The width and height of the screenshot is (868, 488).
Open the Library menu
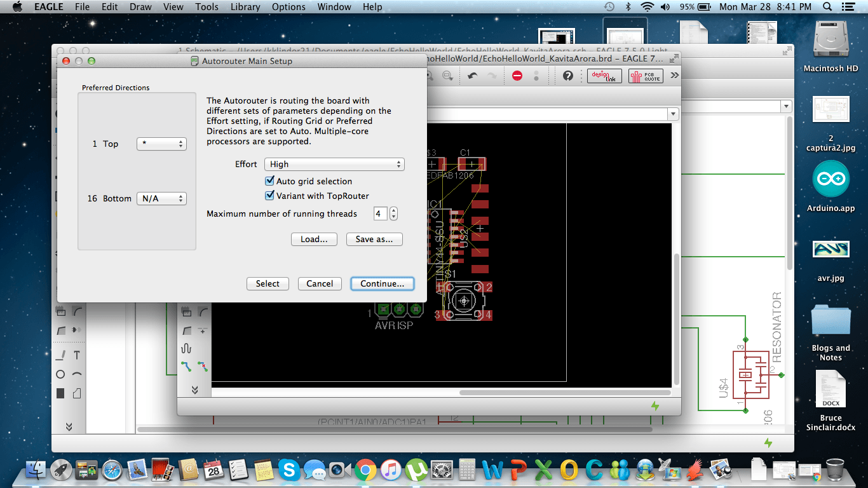click(245, 7)
